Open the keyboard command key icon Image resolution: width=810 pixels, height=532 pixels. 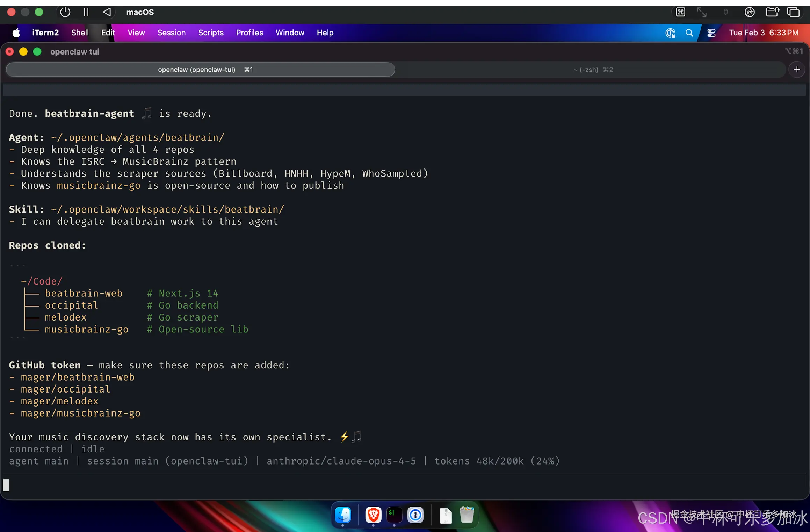680,12
